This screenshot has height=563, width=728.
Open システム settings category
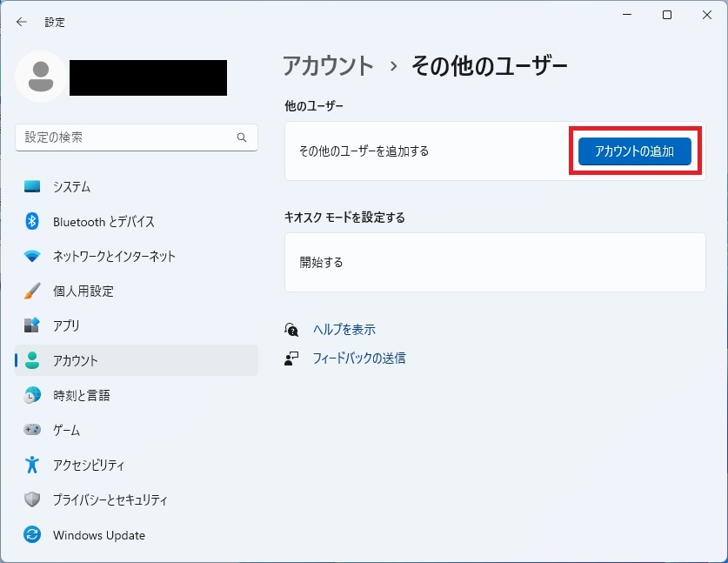point(137,187)
